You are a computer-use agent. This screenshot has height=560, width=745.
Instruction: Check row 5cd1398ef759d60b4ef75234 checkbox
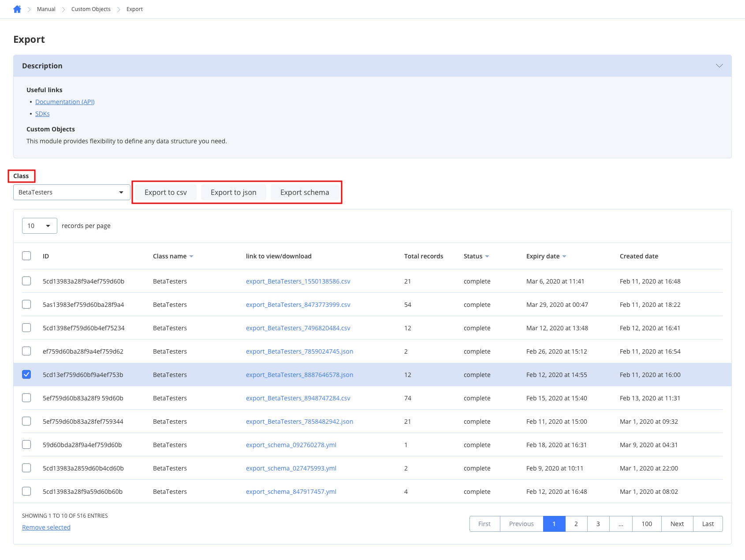26,328
